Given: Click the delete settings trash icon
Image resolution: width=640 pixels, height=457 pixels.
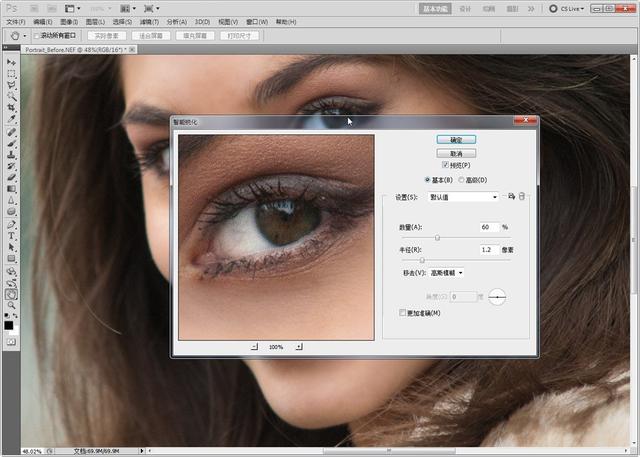Looking at the screenshot, I should tap(522, 197).
